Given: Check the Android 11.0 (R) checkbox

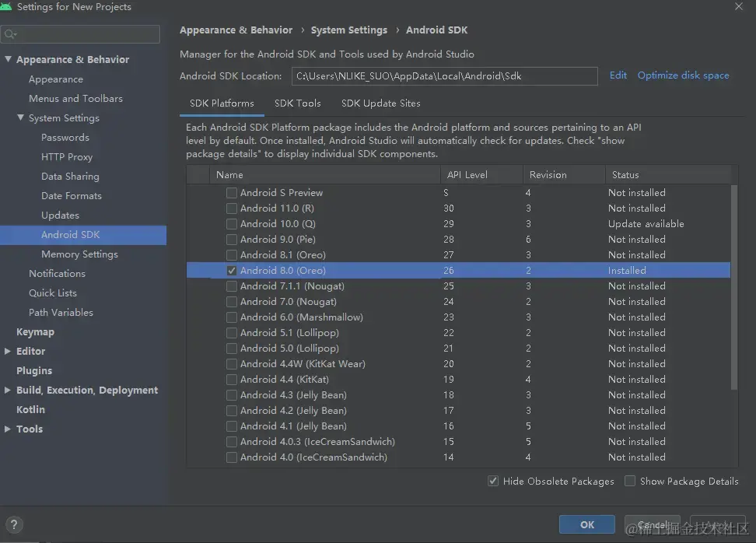Looking at the screenshot, I should click(x=232, y=208).
